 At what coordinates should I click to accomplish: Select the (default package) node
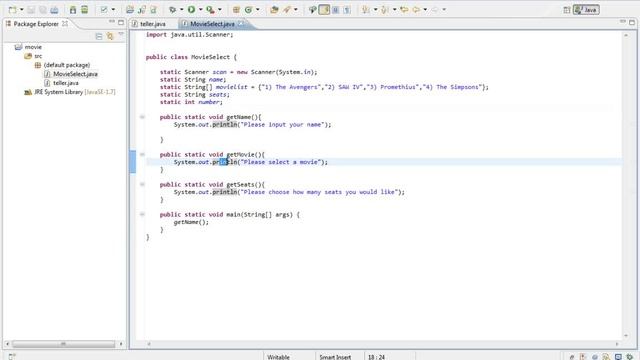[62, 65]
